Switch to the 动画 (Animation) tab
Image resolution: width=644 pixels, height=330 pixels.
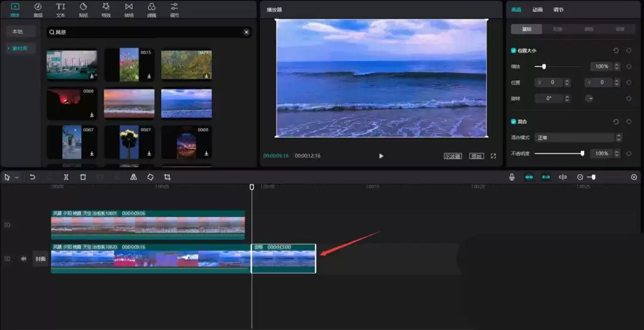(537, 10)
